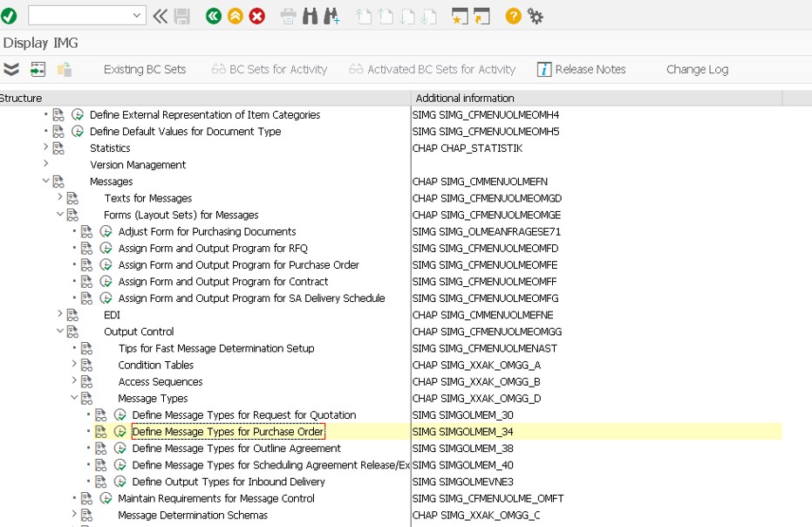Click CHAP CHAP_STATISTIK additional information cell
This screenshot has width=812, height=527.
tap(467, 148)
